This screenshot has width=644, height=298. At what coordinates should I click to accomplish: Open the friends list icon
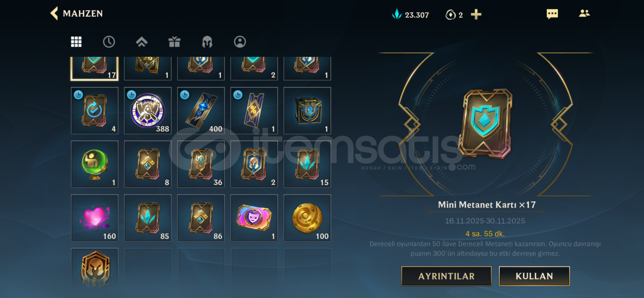pos(584,13)
